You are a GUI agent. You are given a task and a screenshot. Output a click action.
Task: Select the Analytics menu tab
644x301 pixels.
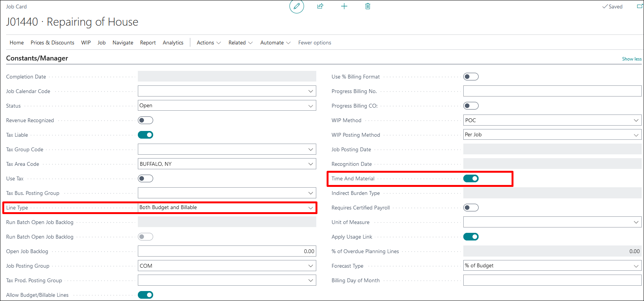(x=173, y=43)
